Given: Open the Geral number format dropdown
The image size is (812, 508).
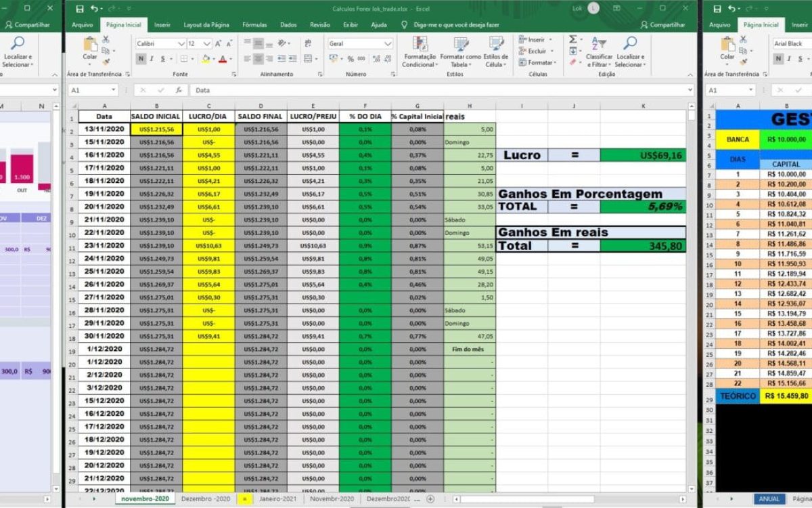Looking at the screenshot, I should tap(388, 43).
